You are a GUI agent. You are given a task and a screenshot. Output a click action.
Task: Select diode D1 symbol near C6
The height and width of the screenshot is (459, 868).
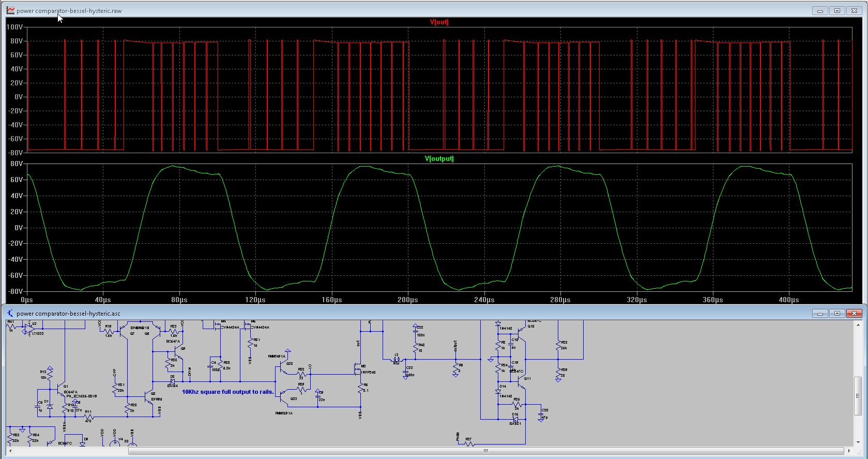(50, 407)
